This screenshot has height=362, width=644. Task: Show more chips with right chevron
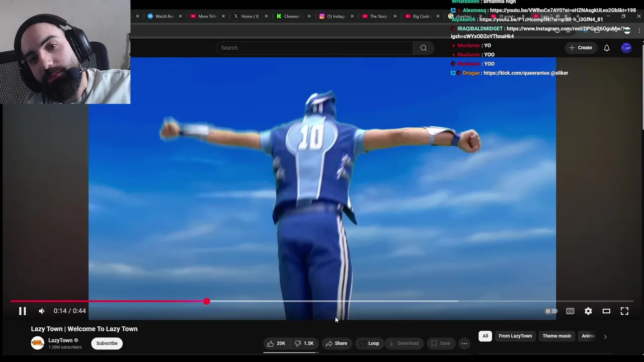point(605,337)
